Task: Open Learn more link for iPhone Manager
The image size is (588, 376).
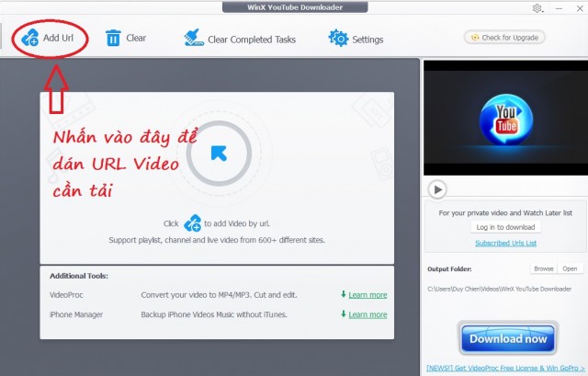Action: pos(367,314)
